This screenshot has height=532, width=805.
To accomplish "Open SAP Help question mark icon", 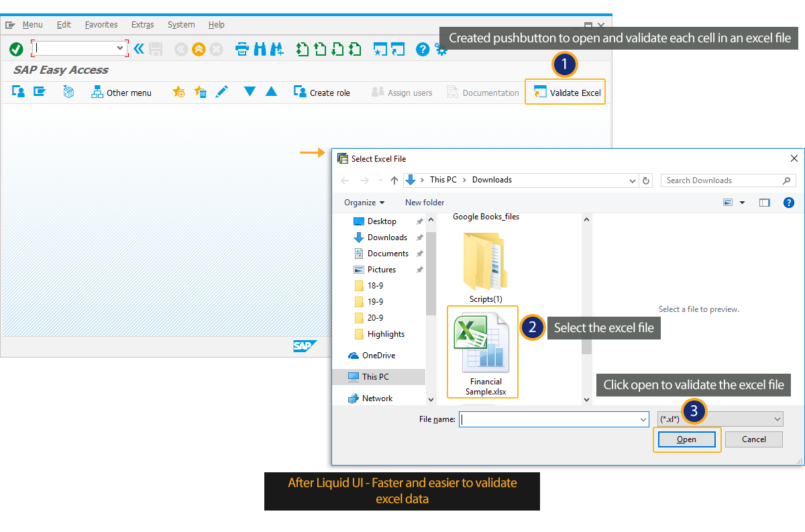I will (423, 49).
